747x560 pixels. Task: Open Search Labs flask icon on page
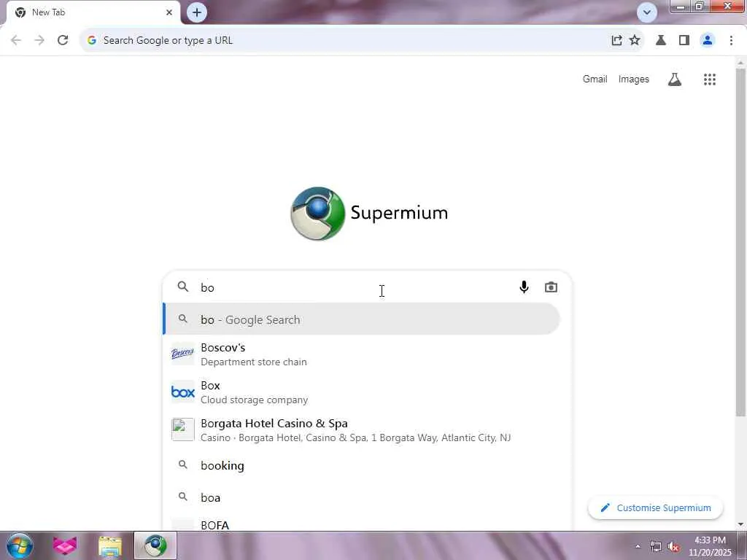coord(675,79)
